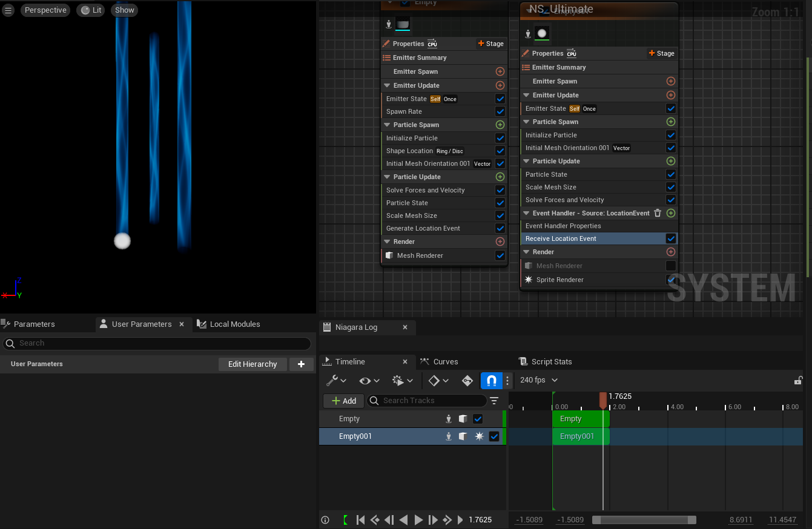Viewport: 812px width, 529px height.
Task: Open the Local Modules tab
Action: point(234,324)
